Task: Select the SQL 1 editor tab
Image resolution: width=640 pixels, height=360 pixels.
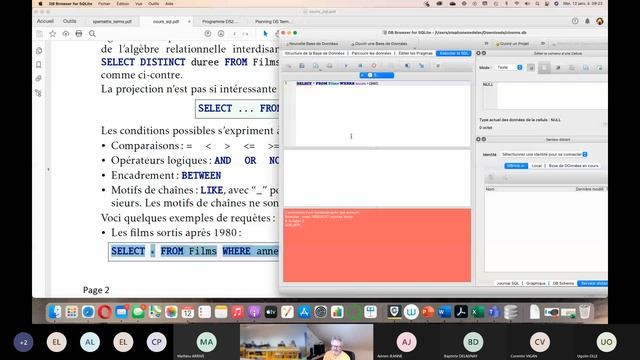Action: tap(377, 75)
